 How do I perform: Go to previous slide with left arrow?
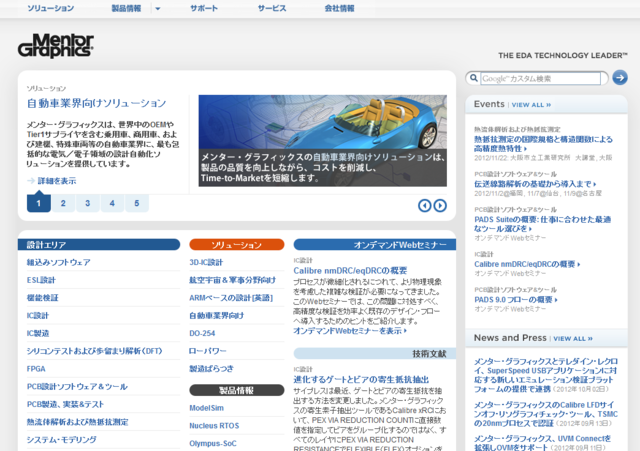pos(424,205)
